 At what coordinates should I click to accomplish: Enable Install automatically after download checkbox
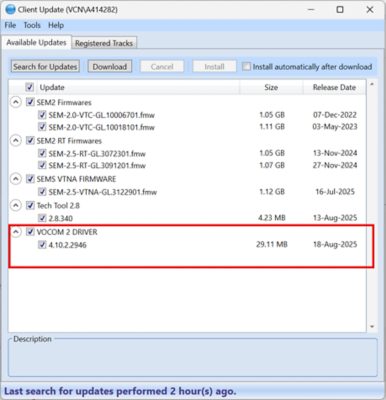(x=246, y=67)
